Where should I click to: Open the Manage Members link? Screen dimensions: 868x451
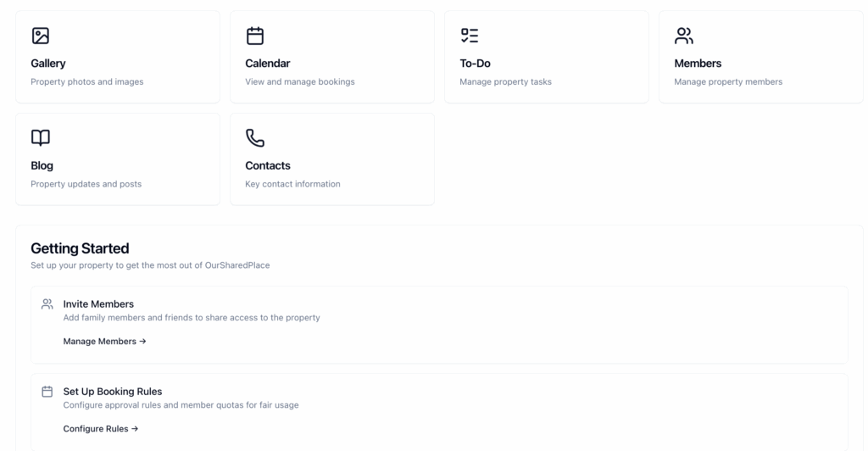click(104, 342)
